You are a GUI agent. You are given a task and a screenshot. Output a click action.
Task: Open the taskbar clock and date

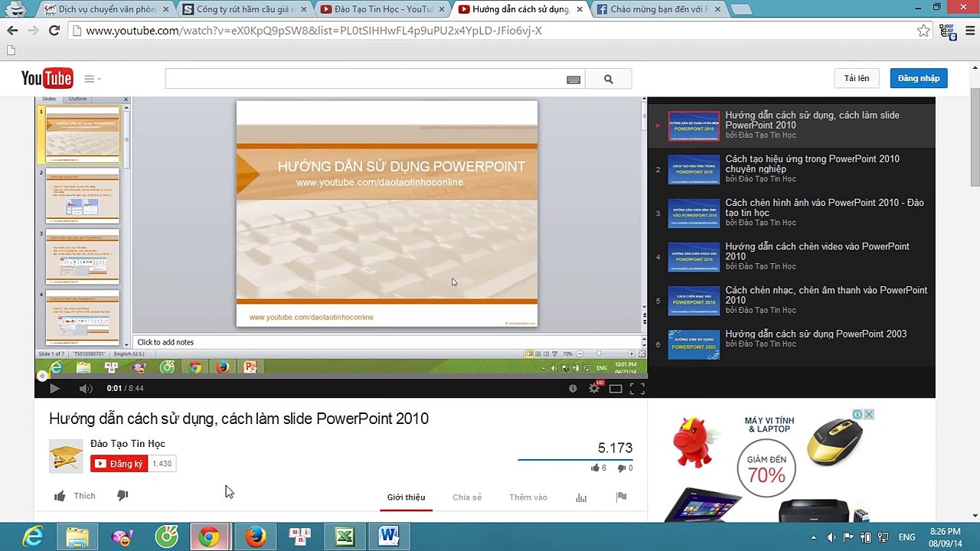point(945,536)
